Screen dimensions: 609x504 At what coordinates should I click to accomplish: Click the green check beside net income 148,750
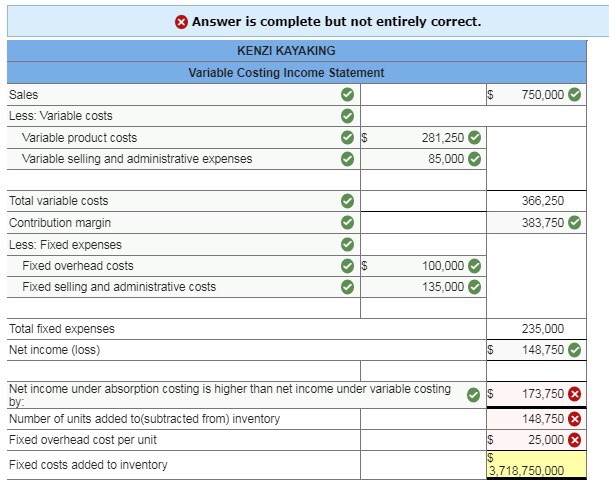pyautogui.click(x=574, y=350)
